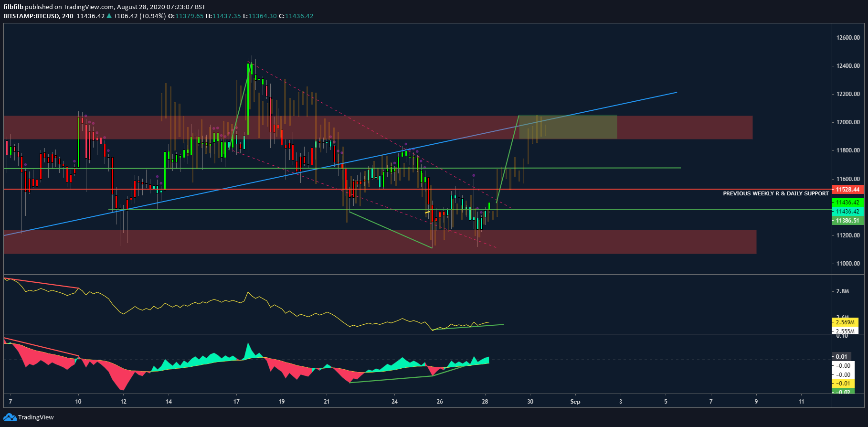Click the white 2.555M indicator value tag
868x427 pixels.
845,331
